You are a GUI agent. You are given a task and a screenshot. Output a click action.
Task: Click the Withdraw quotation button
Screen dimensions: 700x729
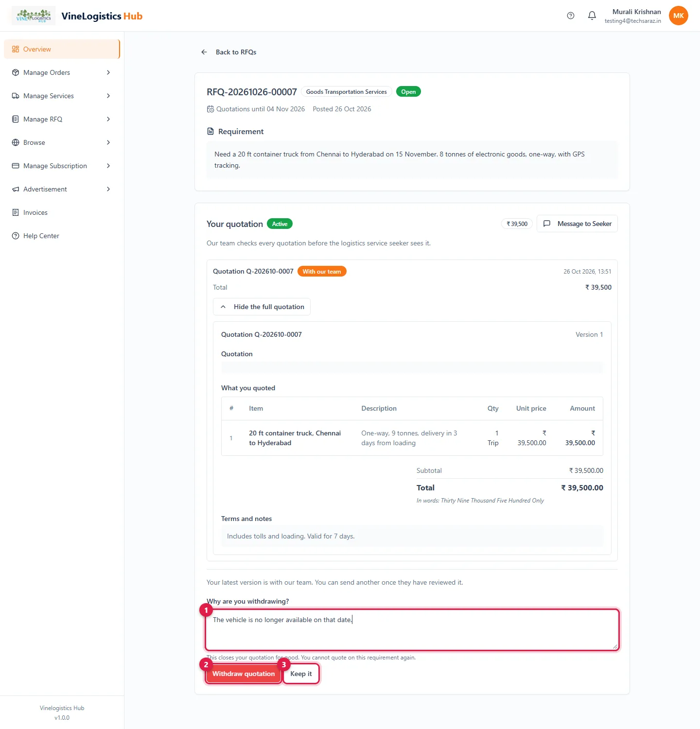point(244,674)
